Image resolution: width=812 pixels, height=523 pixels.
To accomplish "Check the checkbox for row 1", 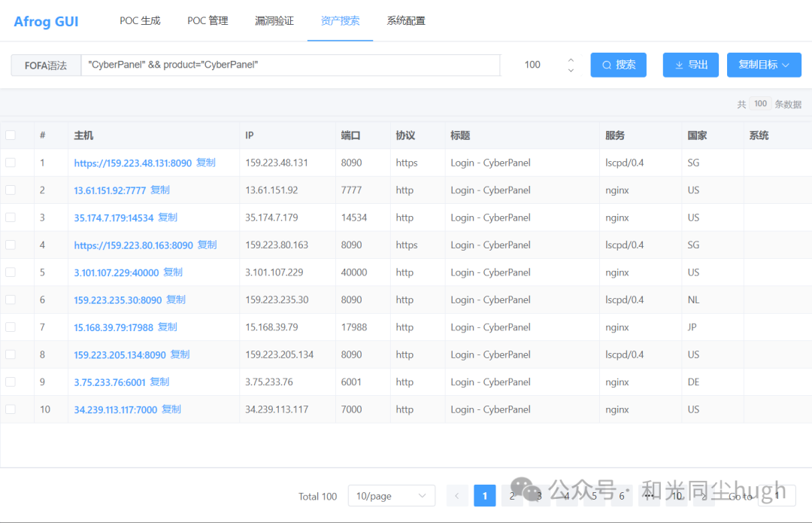I will [11, 163].
